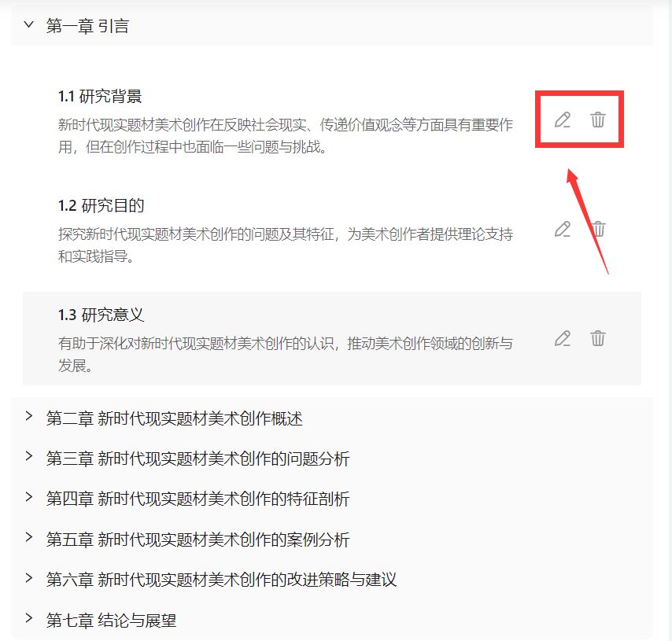Expand the 第三章 问题分析 chevron

[x=28, y=456]
